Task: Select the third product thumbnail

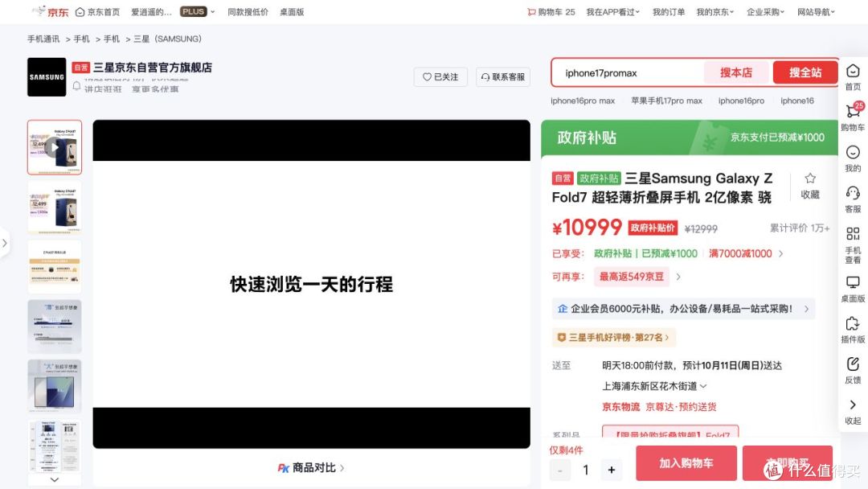Action: click(55, 267)
